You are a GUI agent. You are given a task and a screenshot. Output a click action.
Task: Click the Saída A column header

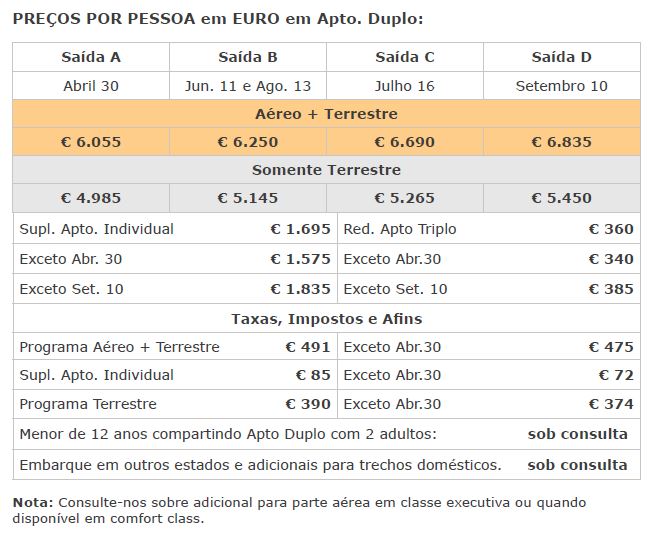point(91,57)
